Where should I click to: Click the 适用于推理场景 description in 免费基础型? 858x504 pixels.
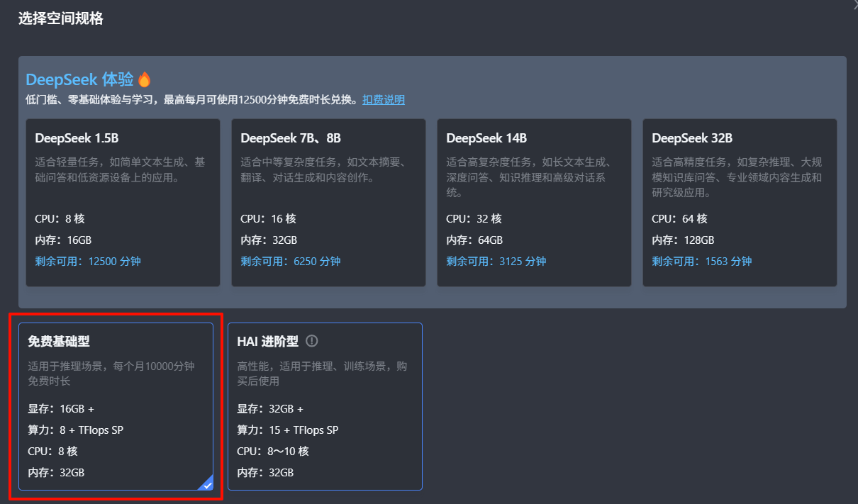click(x=111, y=374)
